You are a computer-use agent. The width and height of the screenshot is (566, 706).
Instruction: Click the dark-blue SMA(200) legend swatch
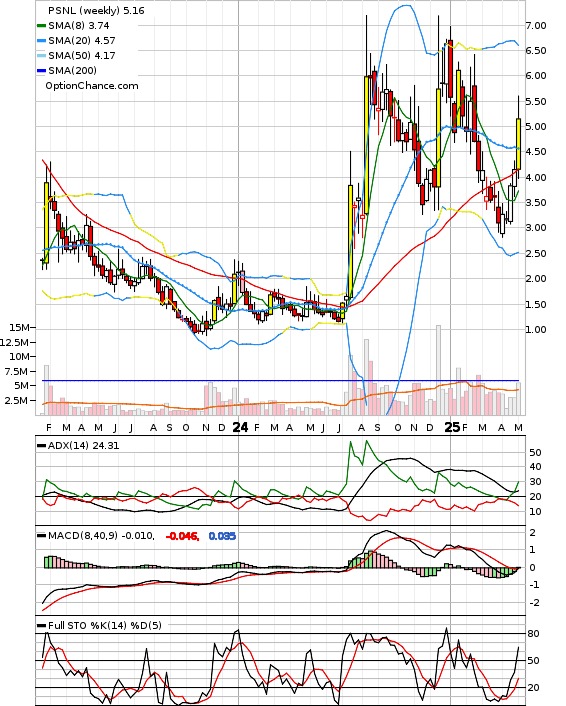41,71
